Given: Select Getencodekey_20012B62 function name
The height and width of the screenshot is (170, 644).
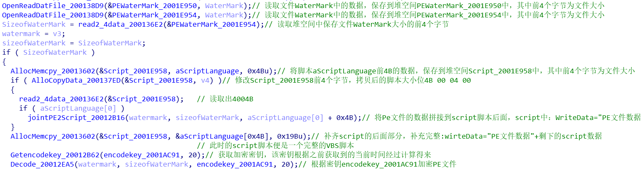Looking at the screenshot, I should tap(55, 156).
